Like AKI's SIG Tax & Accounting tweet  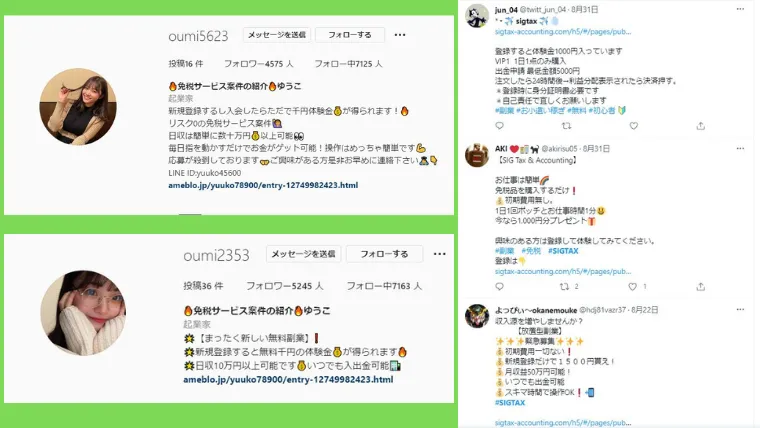tap(633, 287)
